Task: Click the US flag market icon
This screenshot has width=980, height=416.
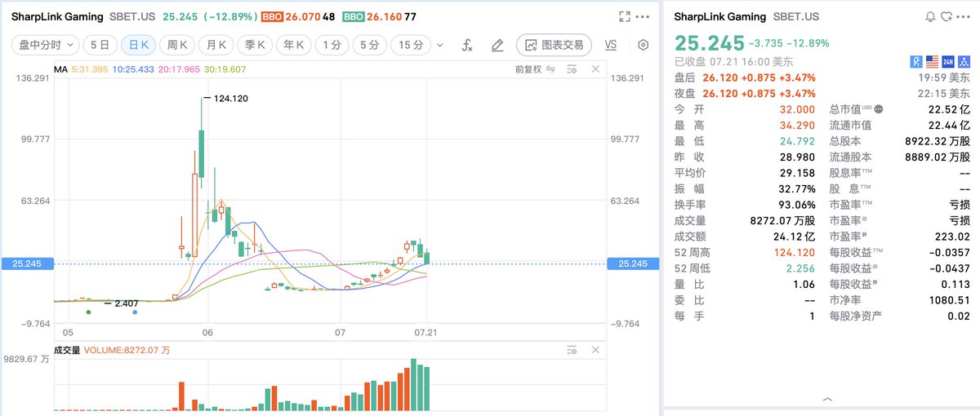Action: (932, 61)
